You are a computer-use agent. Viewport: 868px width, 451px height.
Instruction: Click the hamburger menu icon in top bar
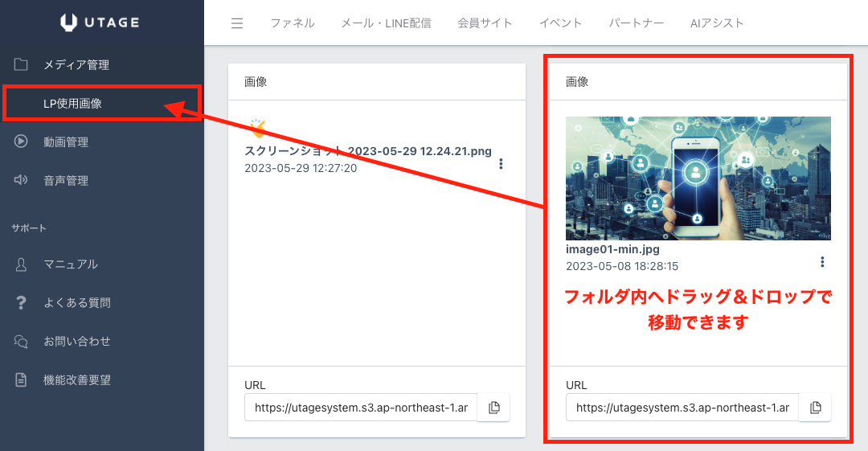coord(236,23)
